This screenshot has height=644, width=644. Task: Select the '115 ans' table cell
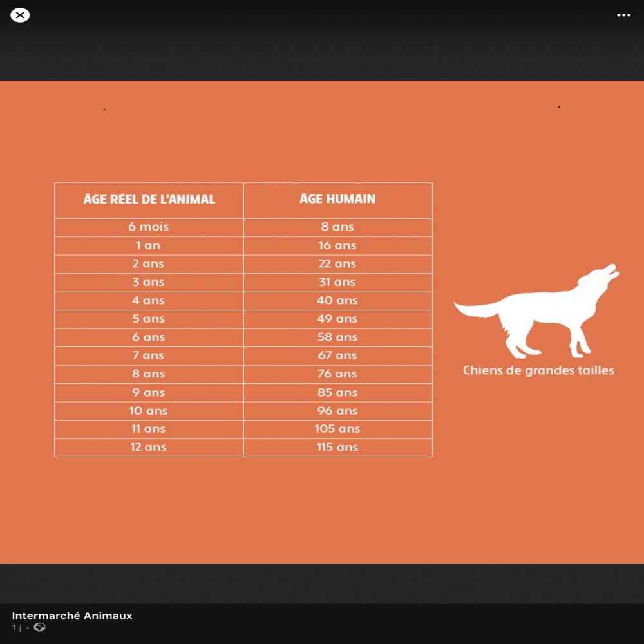[x=338, y=448]
